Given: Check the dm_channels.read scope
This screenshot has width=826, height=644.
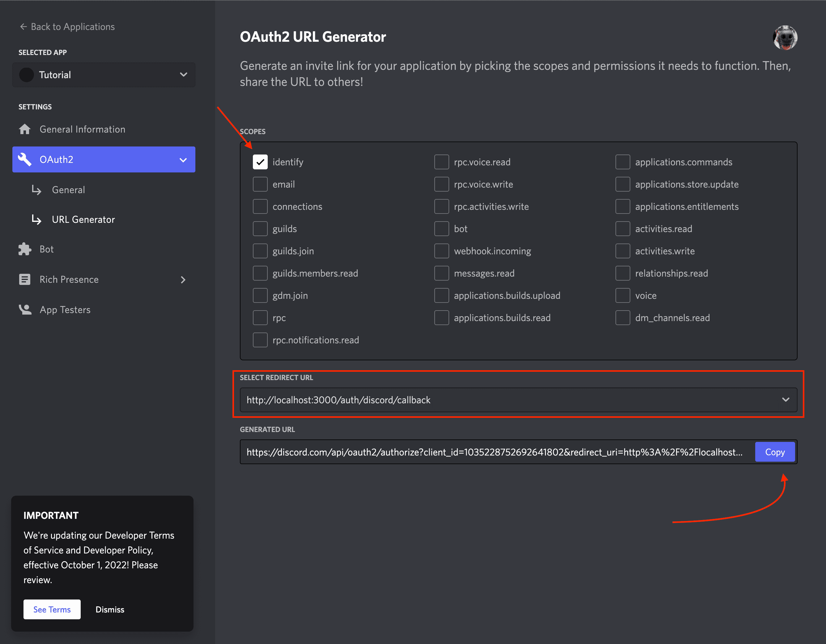Looking at the screenshot, I should (623, 318).
